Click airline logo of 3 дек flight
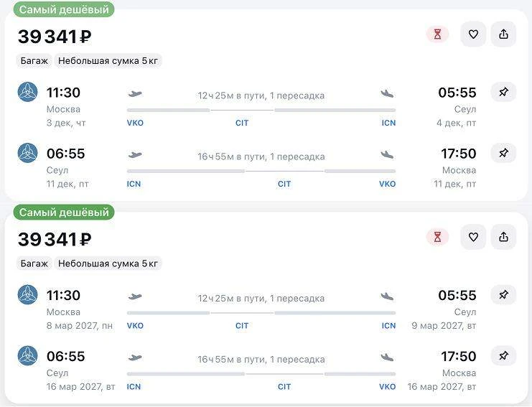532x407 pixels. pos(27,92)
